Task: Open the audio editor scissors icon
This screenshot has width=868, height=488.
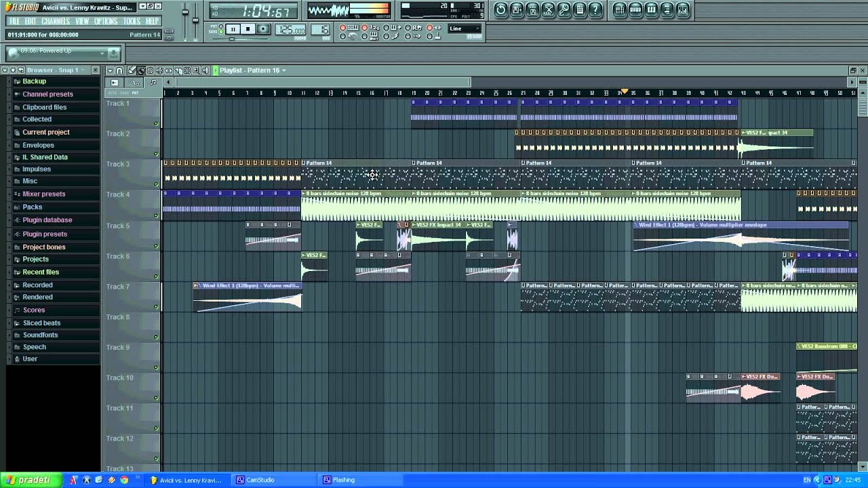Action: [x=549, y=9]
